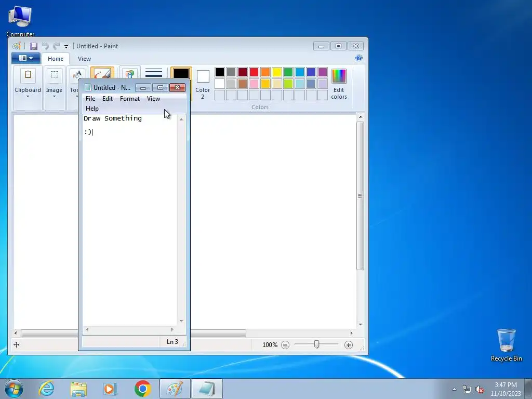The height and width of the screenshot is (399, 532).
Task: Open Paint Help question mark icon
Action: pos(359,58)
